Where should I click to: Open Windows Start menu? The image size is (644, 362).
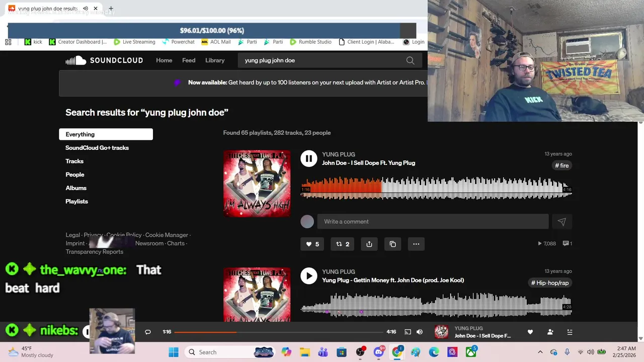174,352
